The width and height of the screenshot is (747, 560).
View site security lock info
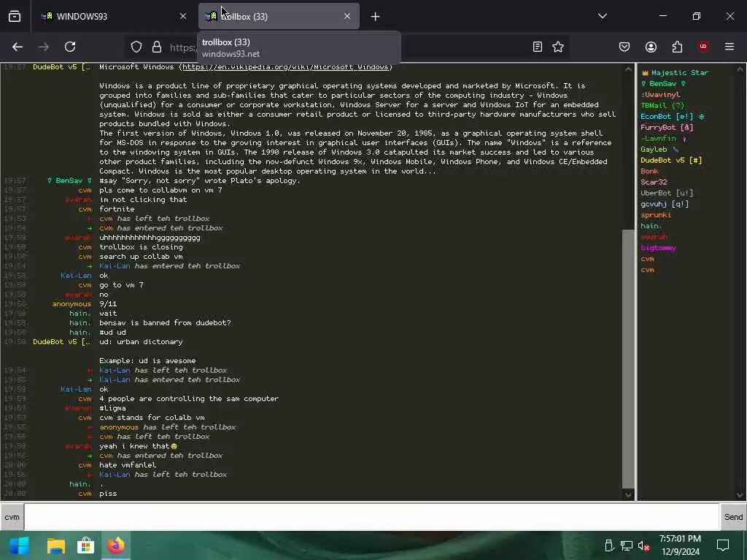click(x=157, y=47)
